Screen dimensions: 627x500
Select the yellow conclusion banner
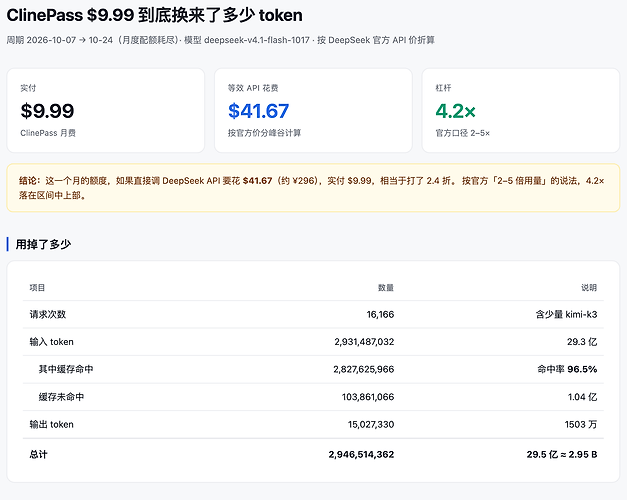pos(313,188)
